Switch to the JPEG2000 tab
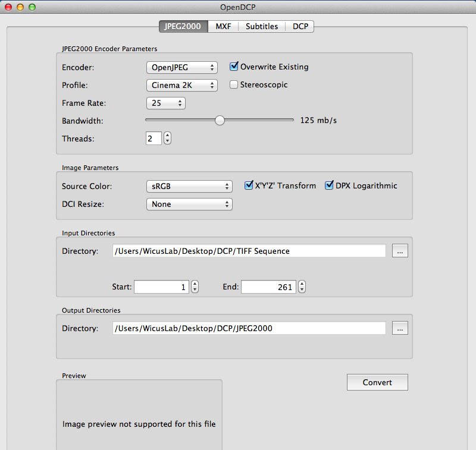476x450 pixels. 183,26
